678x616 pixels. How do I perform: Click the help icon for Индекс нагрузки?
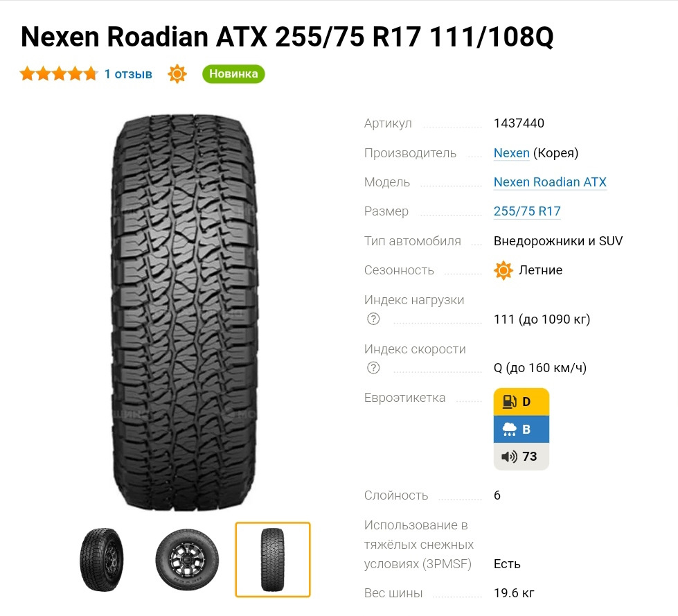pos(373,319)
